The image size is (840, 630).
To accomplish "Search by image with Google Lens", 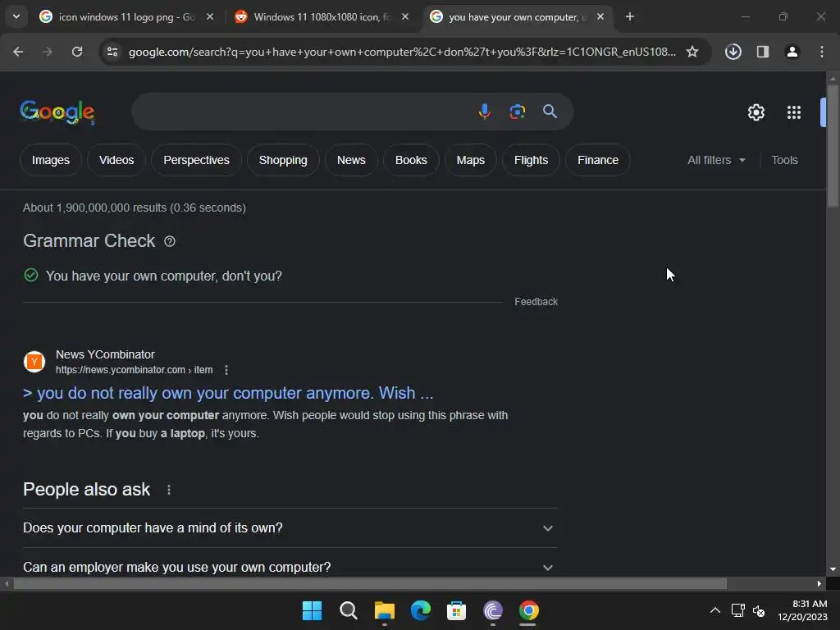I will 517,112.
